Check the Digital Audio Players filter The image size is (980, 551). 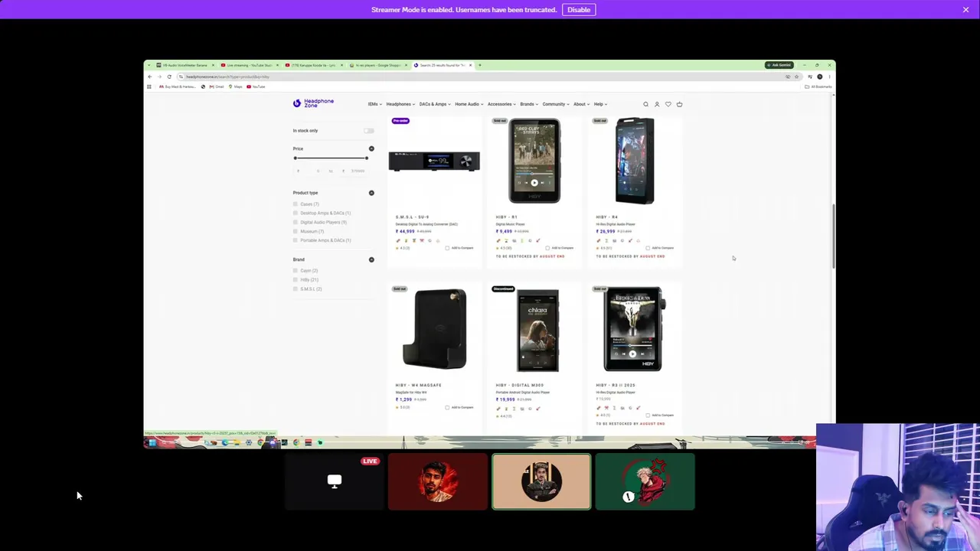click(296, 222)
